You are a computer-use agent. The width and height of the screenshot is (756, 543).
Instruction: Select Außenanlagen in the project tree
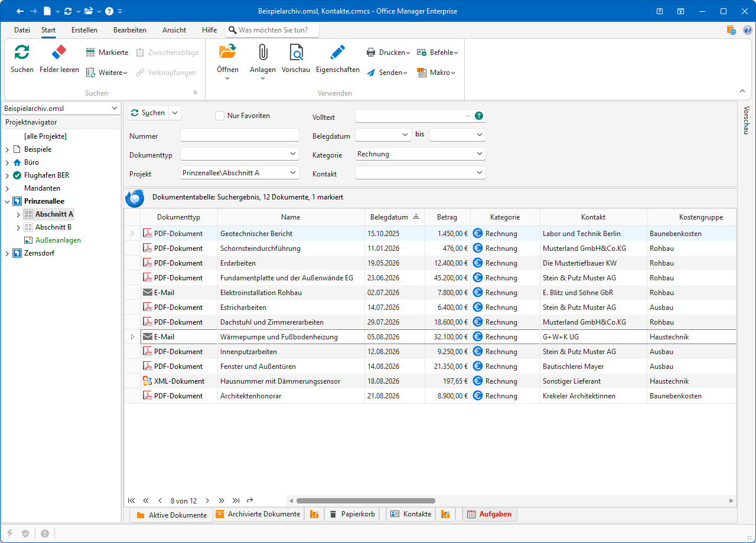(x=58, y=240)
